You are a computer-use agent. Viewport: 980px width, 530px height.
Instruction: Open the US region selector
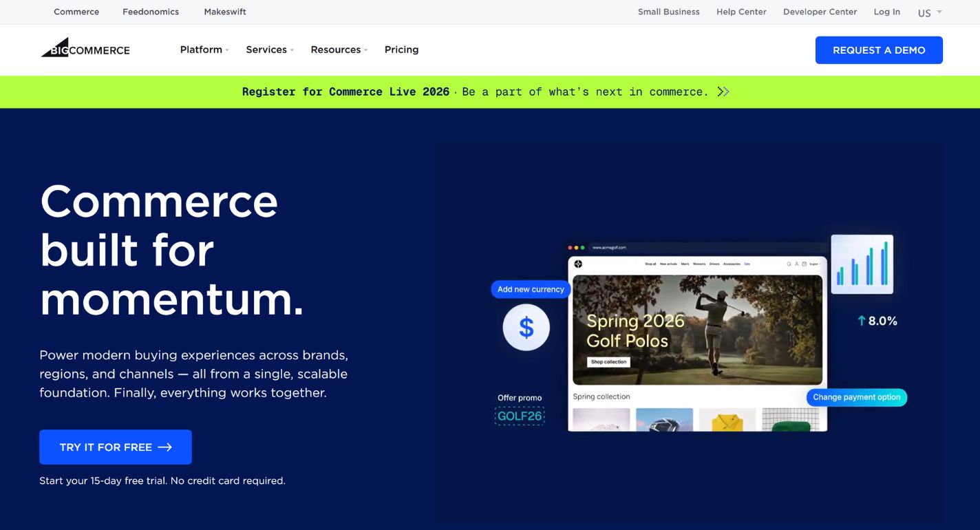click(927, 12)
